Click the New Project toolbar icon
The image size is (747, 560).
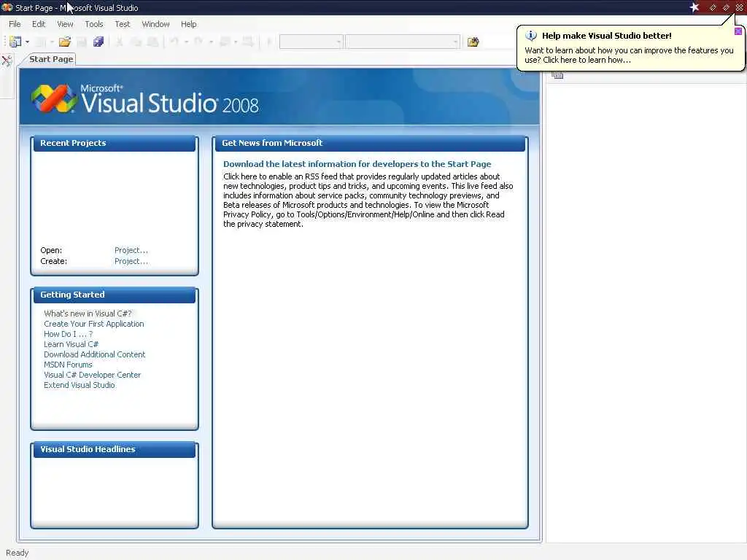(16, 42)
